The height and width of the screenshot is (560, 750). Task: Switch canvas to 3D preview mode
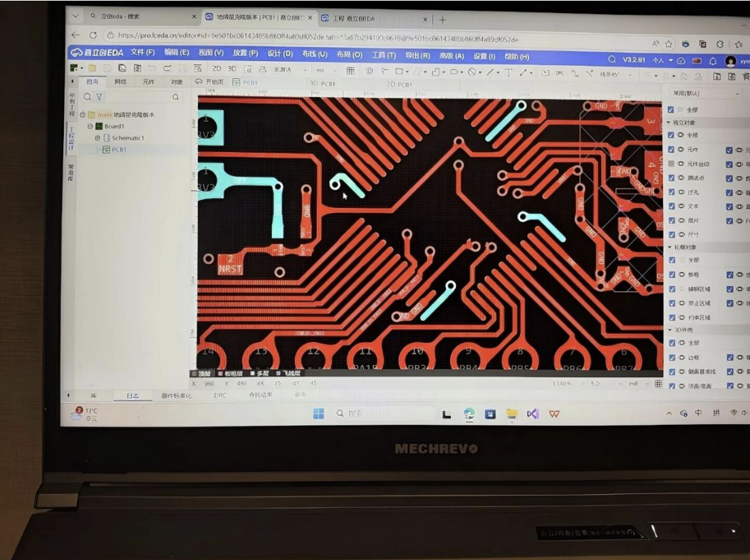(232, 69)
